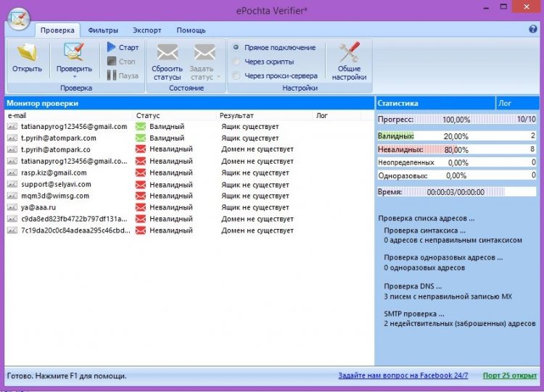Click red status icon for c9da8ed823fb4722b797df131a row
The width and height of the screenshot is (544, 392).
(x=141, y=219)
